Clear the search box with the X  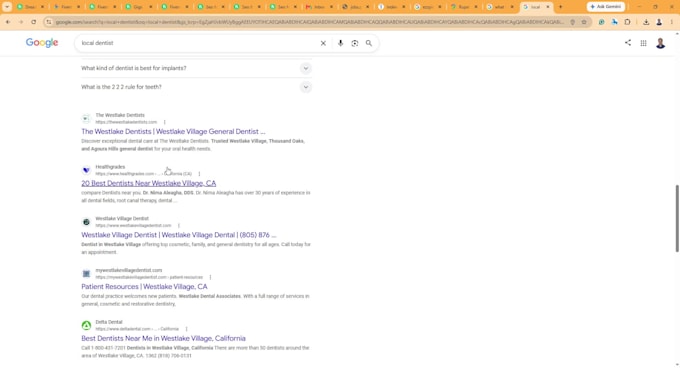tap(323, 43)
